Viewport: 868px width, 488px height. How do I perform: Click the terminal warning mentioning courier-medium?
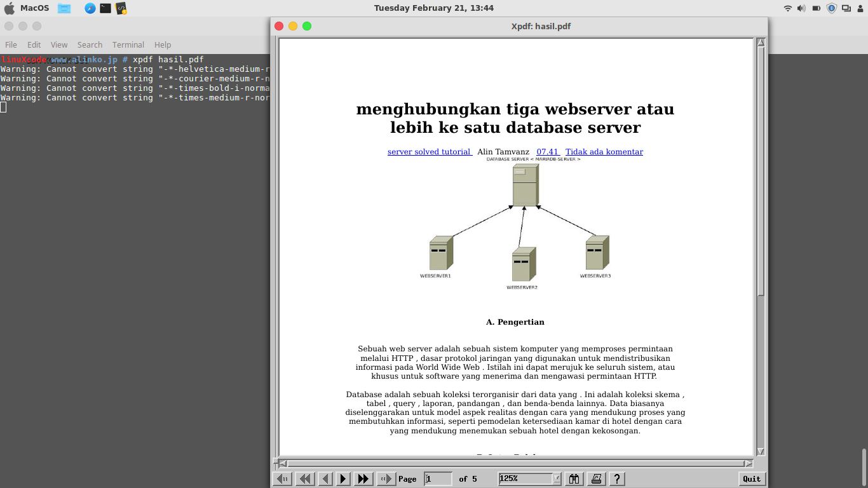(135, 79)
